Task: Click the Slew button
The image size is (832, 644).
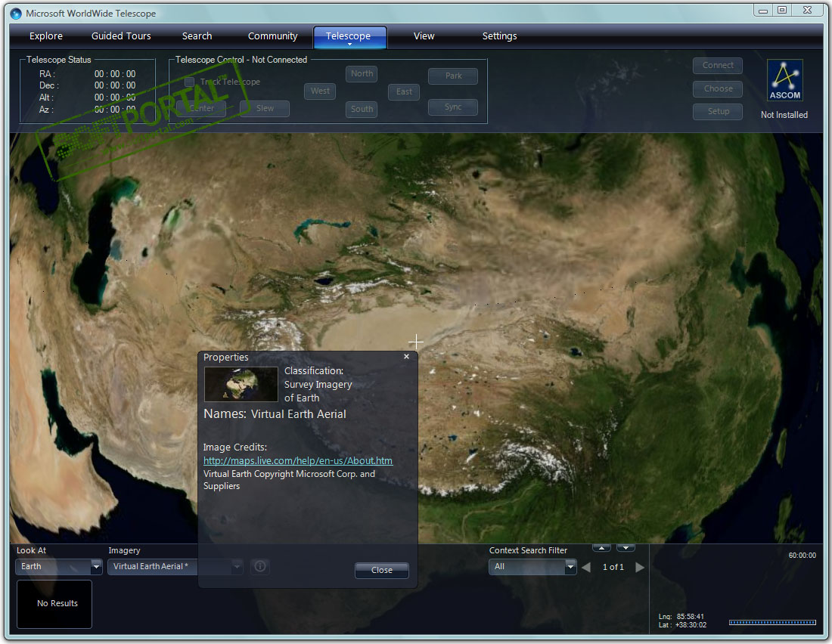Action: [x=265, y=109]
